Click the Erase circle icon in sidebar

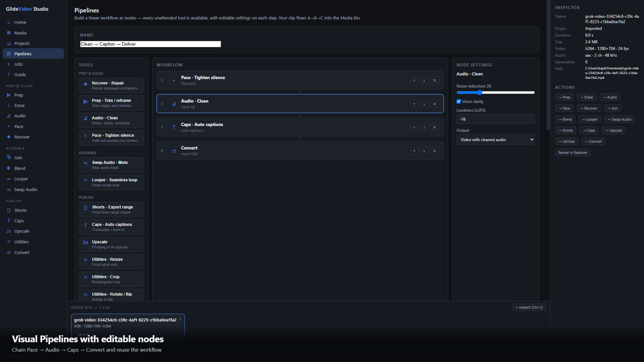coord(9,106)
